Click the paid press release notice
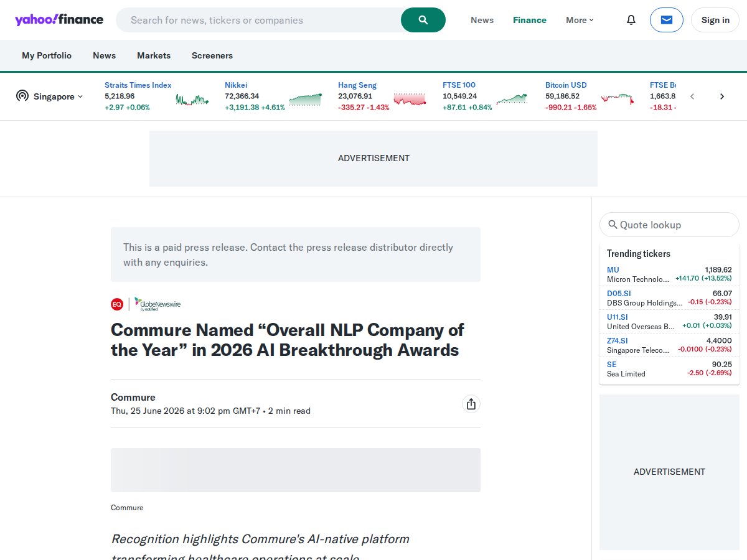The height and width of the screenshot is (560, 747). coord(296,254)
